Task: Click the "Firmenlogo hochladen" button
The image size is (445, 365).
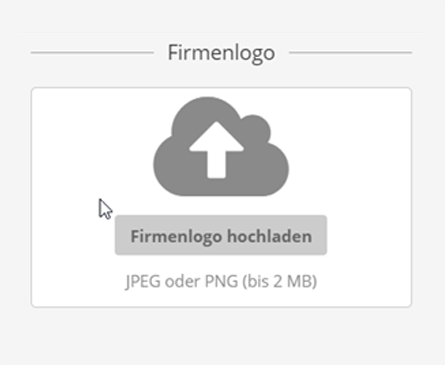Action: point(221,235)
